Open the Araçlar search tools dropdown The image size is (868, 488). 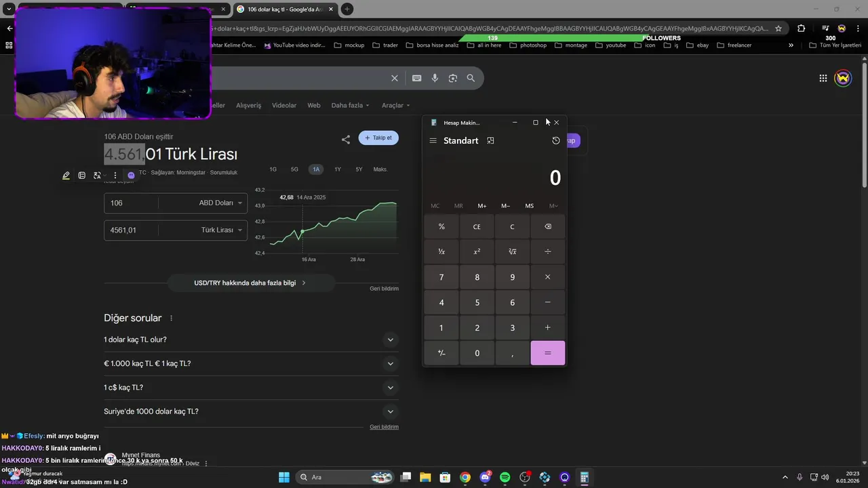396,105
